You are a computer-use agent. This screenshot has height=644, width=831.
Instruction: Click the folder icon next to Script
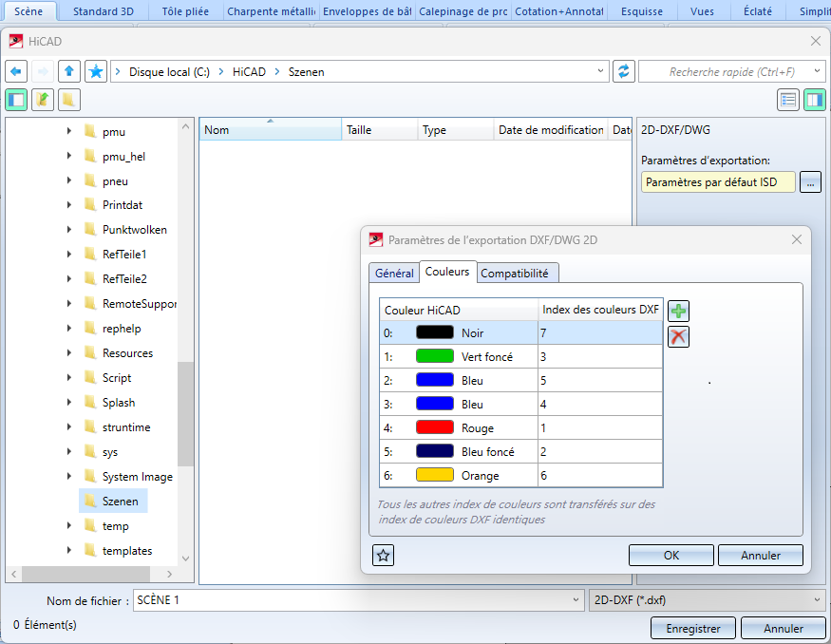[x=90, y=377]
